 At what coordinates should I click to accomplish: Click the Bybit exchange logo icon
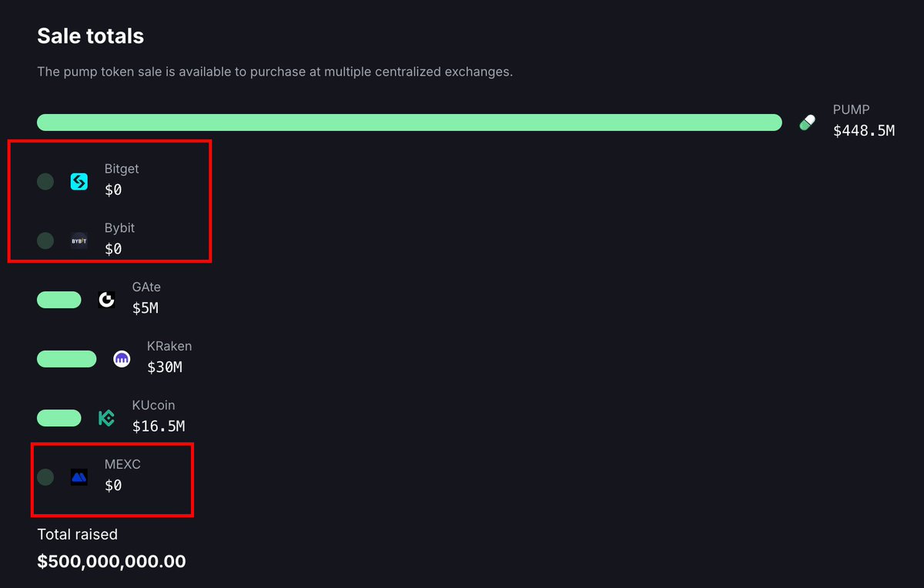click(x=79, y=240)
